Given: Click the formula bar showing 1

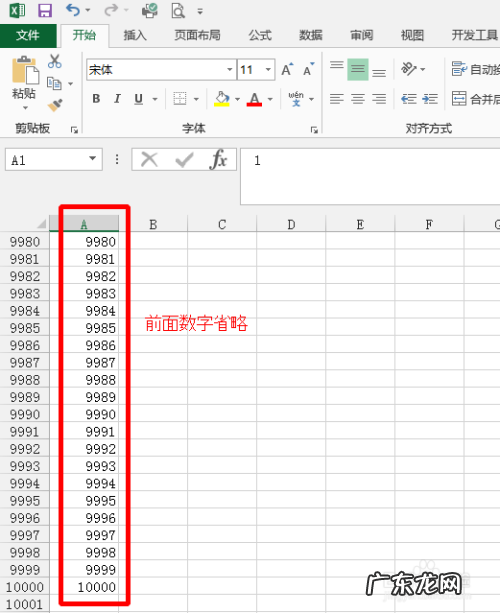Looking at the screenshot, I should coord(370,176).
